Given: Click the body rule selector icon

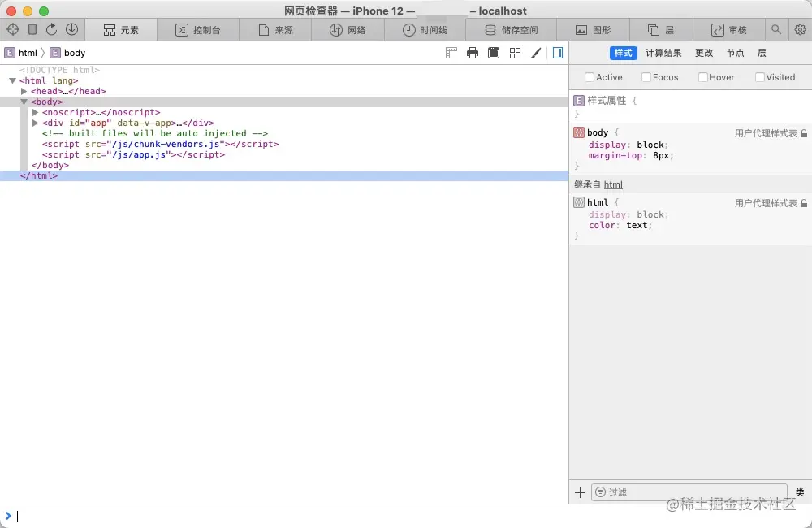Looking at the screenshot, I should (x=579, y=132).
